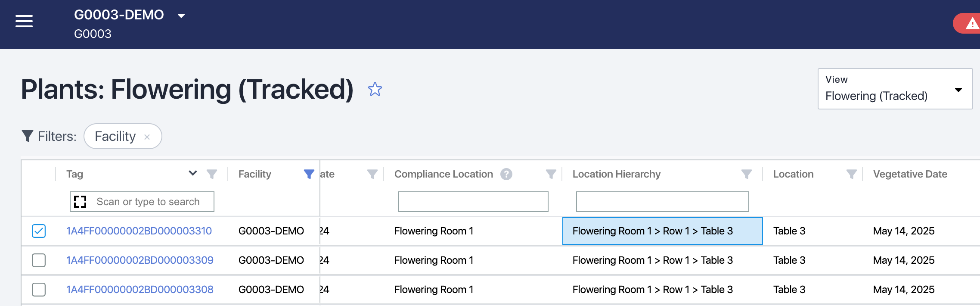The height and width of the screenshot is (306, 980).
Task: Open the Location Hierarchy filter icon
Action: click(x=746, y=174)
